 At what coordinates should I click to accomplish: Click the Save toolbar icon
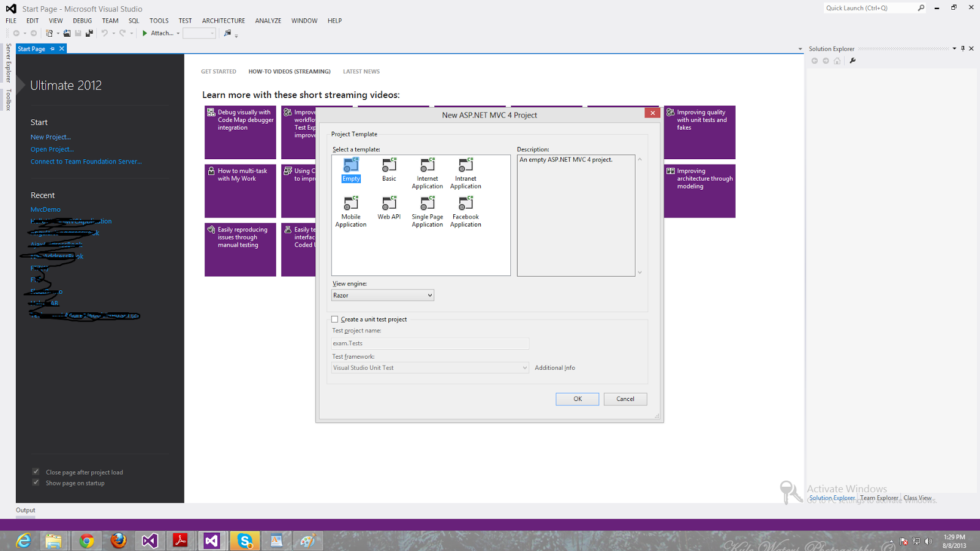[x=78, y=33]
